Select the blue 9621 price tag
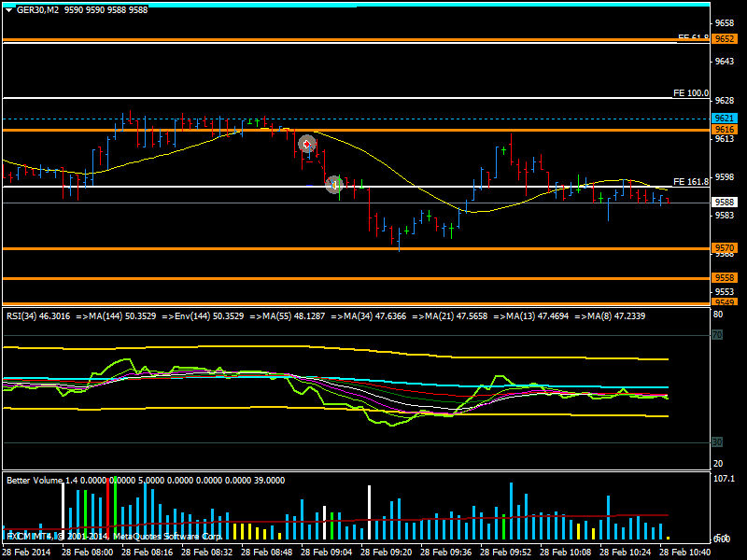This screenshot has width=747, height=560. click(x=724, y=119)
